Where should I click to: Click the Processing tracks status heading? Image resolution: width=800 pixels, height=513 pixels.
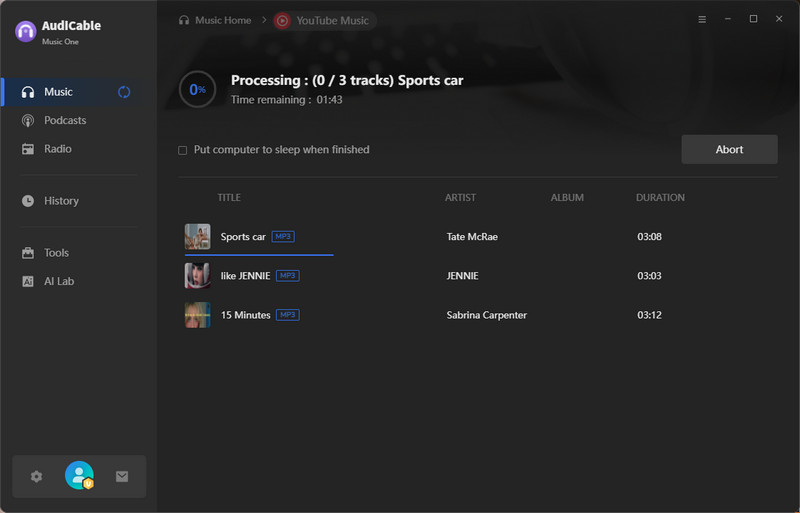coord(347,81)
